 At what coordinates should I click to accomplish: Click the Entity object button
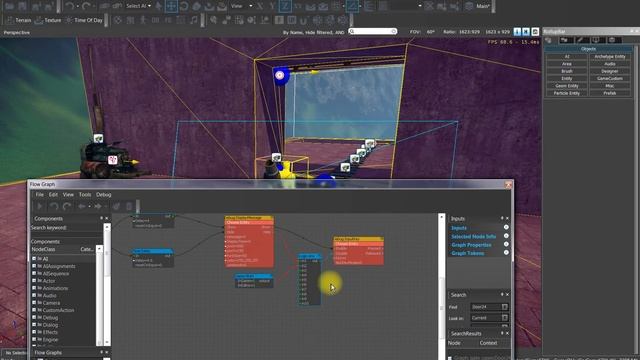(x=567, y=79)
